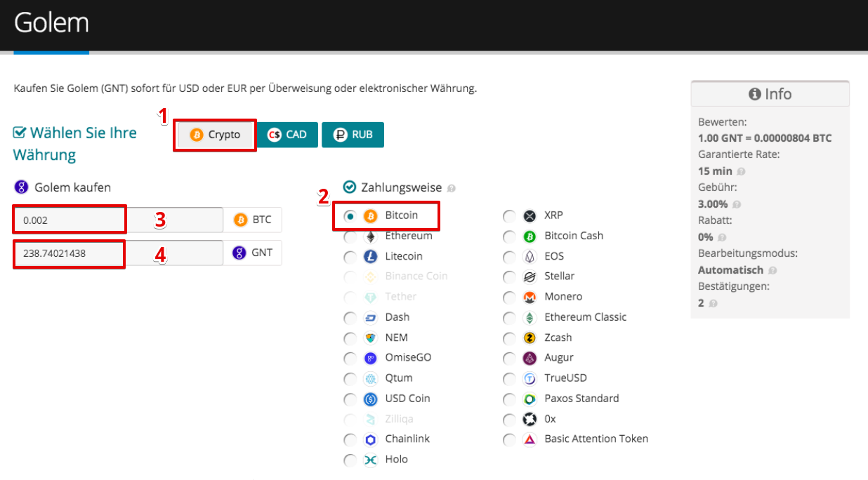This screenshot has height=480, width=868.
Task: Select the Ethereum radio button
Action: pyautogui.click(x=350, y=236)
